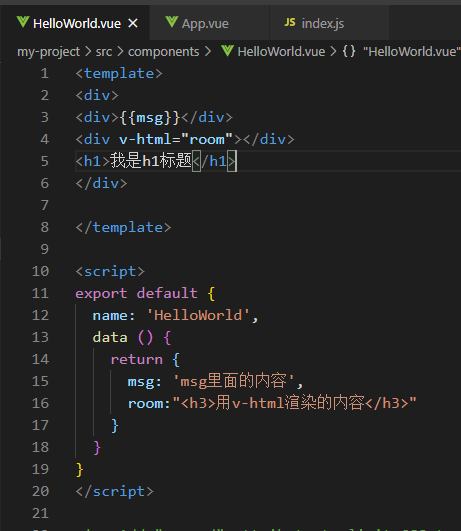Image resolution: width=461 pixels, height=531 pixels.
Task: Open my-project breadcrumb
Action: (48, 52)
